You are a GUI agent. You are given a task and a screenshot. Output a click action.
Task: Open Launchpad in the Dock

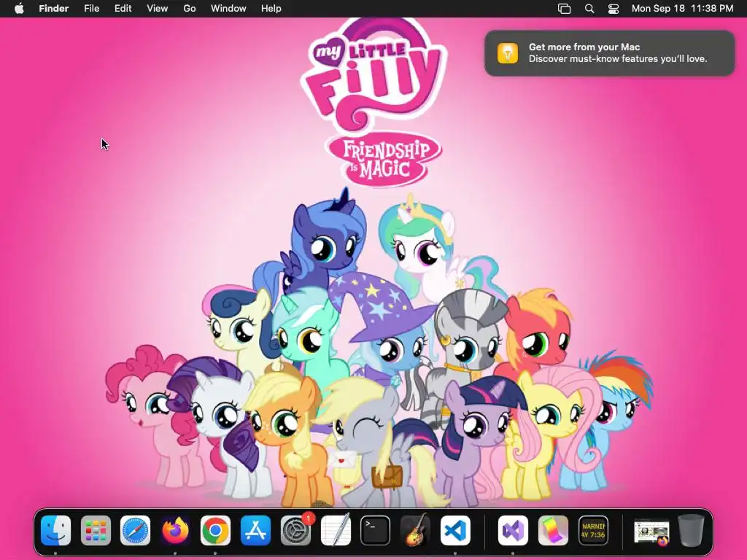click(96, 531)
